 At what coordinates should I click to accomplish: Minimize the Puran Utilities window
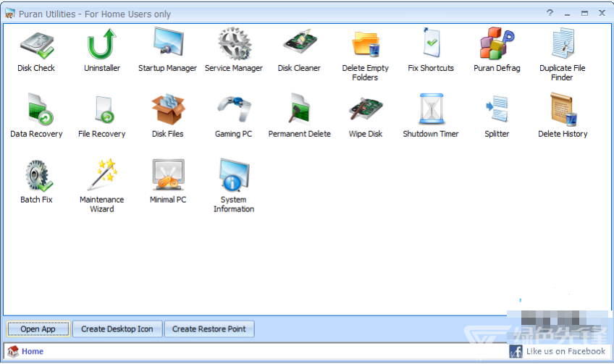[x=568, y=14]
